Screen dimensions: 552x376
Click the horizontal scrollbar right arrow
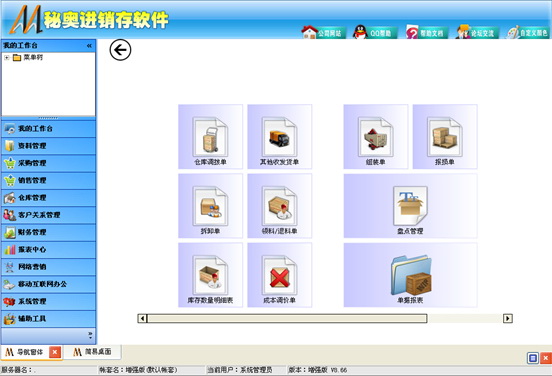[508, 318]
